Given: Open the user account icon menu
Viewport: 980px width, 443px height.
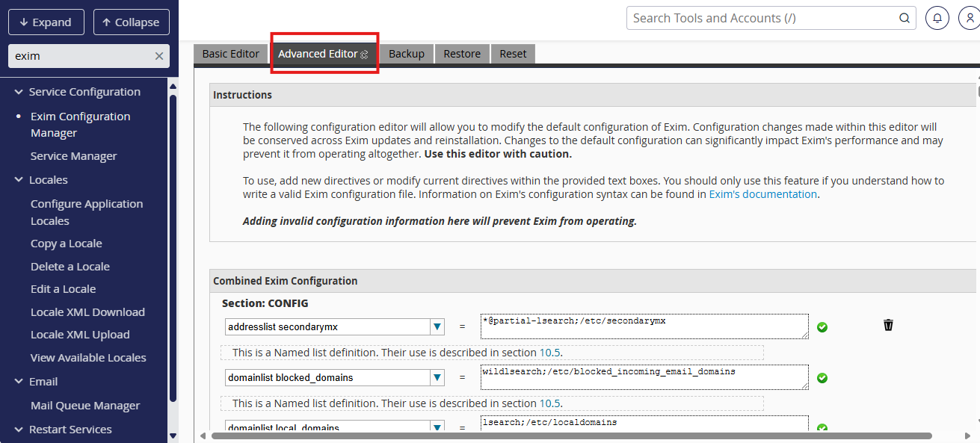Looking at the screenshot, I should tap(969, 19).
